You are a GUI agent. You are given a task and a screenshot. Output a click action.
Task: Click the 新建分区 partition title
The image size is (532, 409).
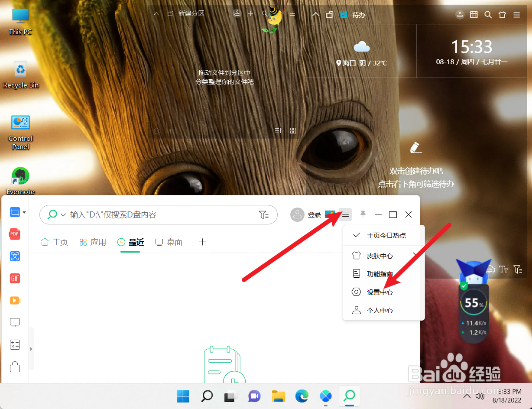[x=191, y=13]
